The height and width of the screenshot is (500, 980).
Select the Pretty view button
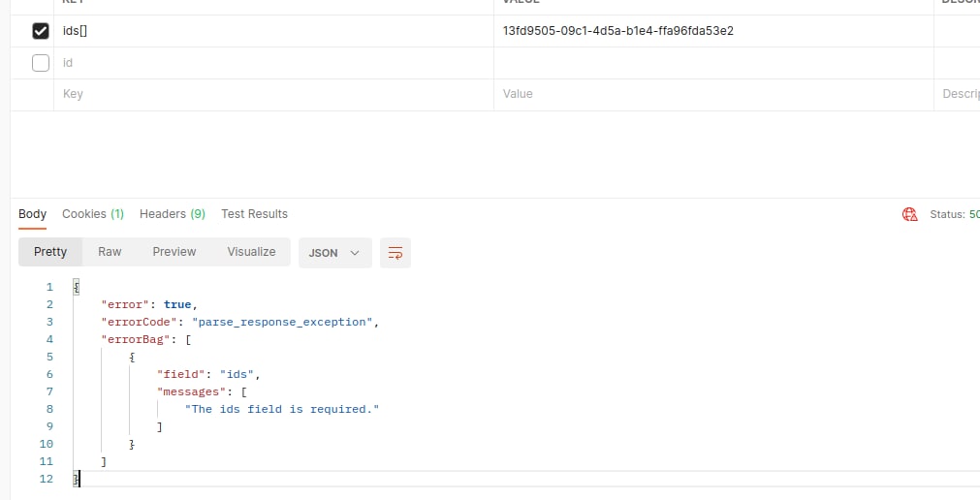coord(50,252)
